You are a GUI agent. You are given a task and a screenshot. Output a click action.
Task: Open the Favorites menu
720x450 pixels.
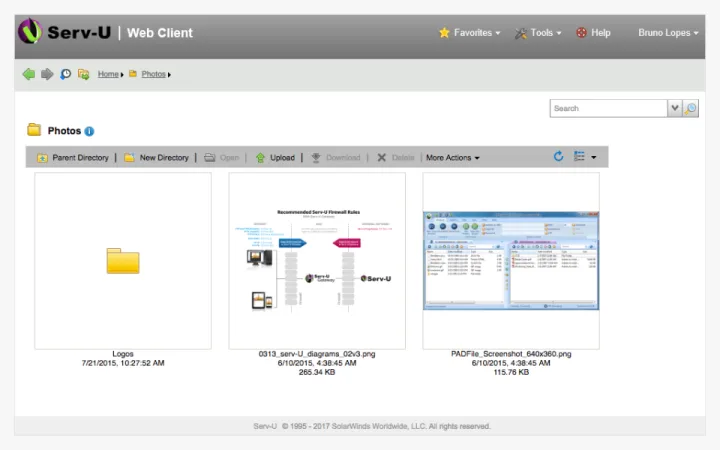click(470, 33)
